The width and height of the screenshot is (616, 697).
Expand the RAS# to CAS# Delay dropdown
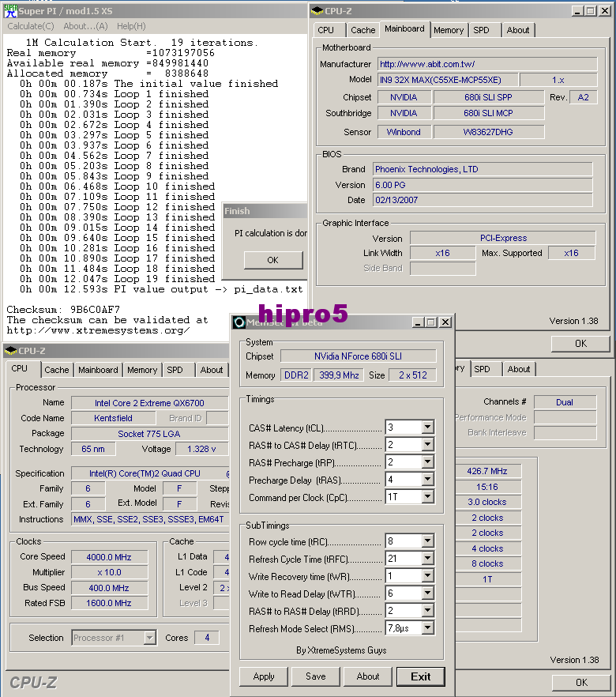[428, 444]
